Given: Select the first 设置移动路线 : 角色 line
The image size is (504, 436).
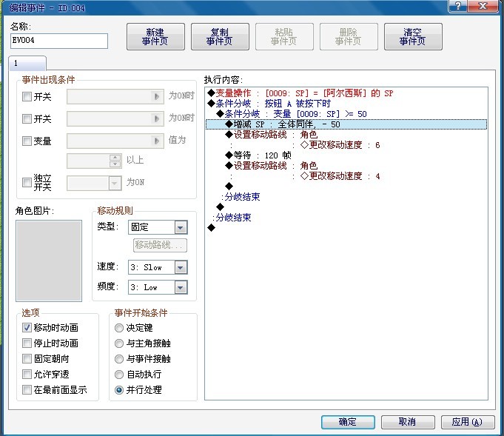Looking at the screenshot, I should click(x=346, y=135).
